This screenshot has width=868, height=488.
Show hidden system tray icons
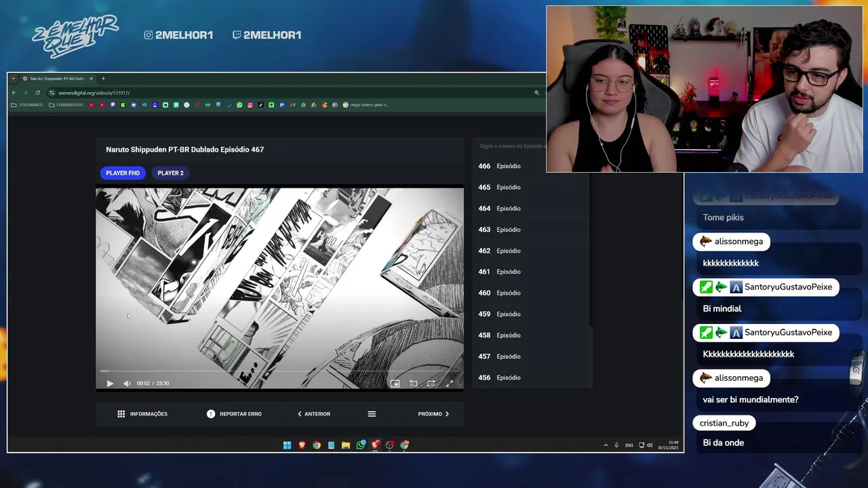[606, 445]
